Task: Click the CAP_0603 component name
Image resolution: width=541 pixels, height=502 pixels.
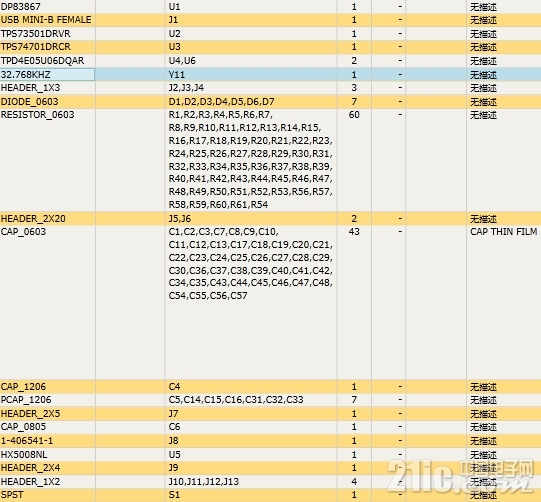Action: tap(23, 232)
